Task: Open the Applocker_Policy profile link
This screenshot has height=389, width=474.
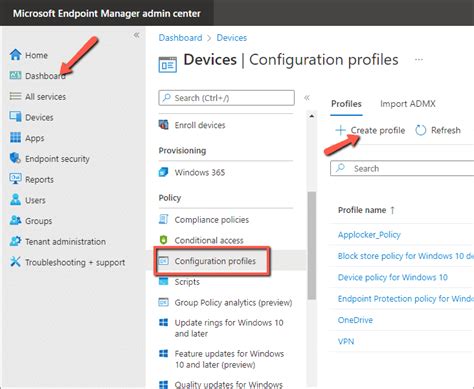Action: click(x=369, y=235)
